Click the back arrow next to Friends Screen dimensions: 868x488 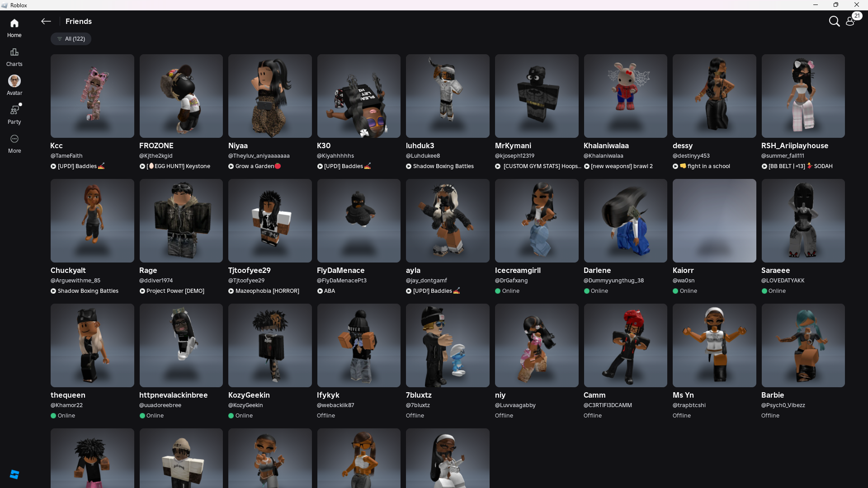[x=46, y=21]
